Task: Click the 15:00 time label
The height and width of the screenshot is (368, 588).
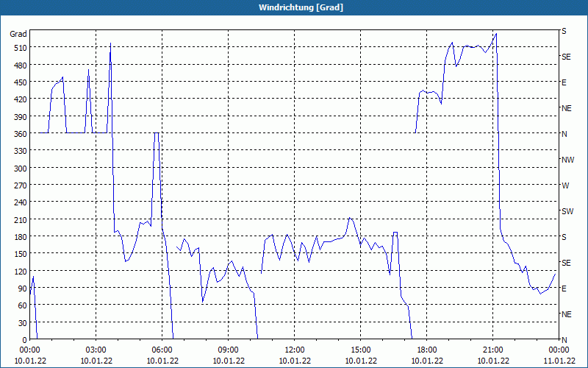Action: [x=361, y=350]
